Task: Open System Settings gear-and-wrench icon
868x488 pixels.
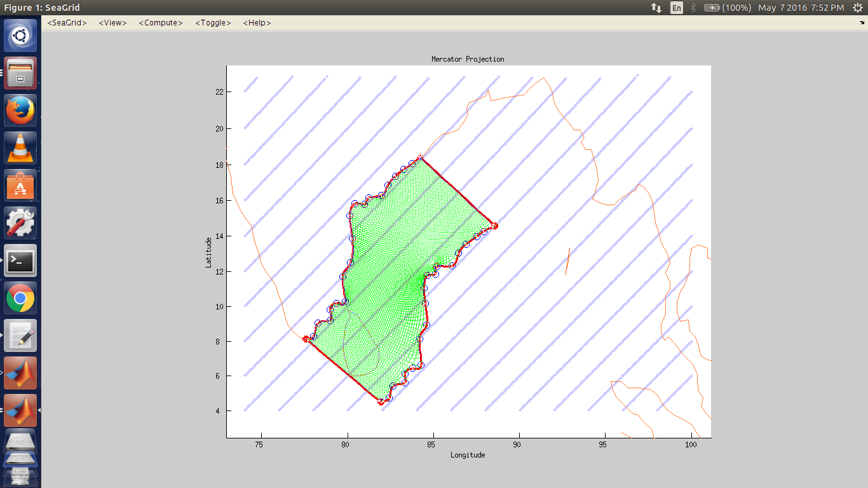Action: tap(20, 223)
